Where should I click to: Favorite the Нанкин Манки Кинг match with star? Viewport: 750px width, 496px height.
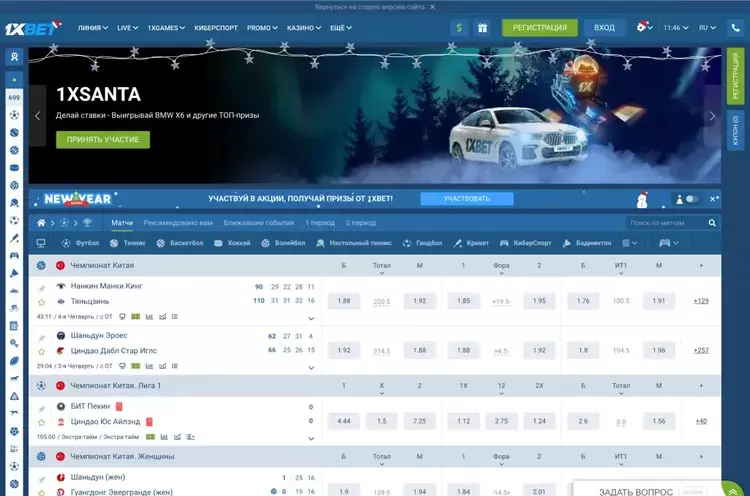pos(42,302)
